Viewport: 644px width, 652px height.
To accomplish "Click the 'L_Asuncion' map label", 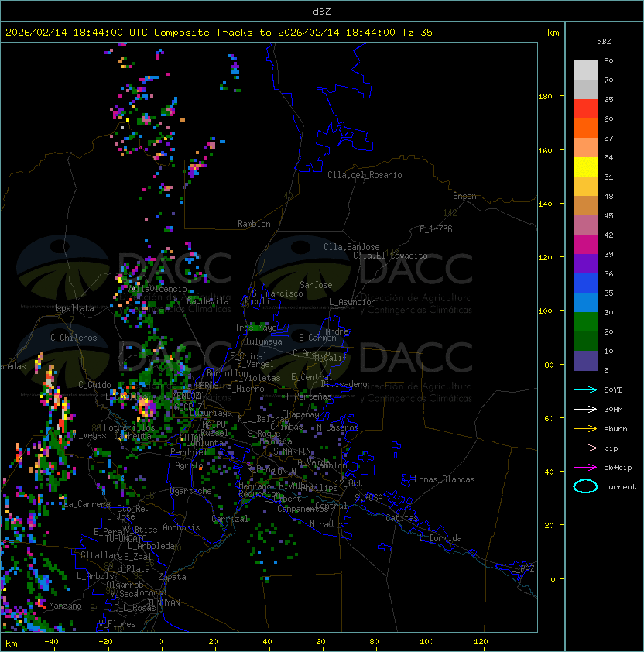I will pos(352,302).
